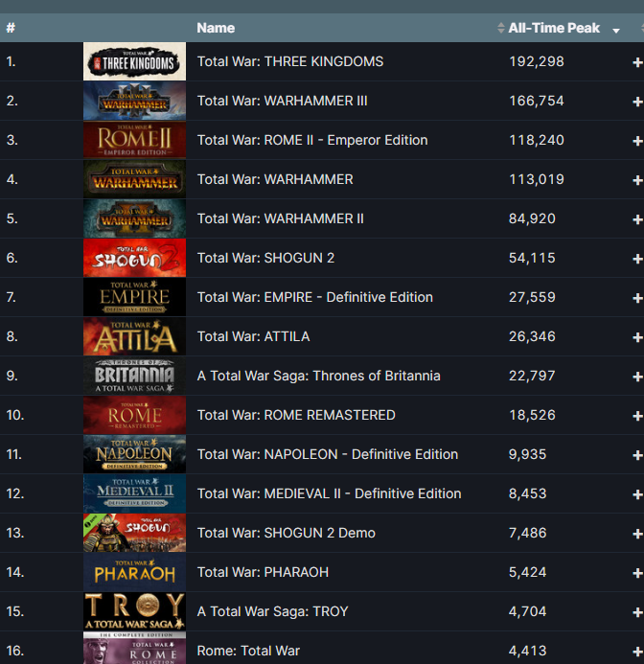Add ROME II - Emperor Edition via plus icon

pos(638,141)
